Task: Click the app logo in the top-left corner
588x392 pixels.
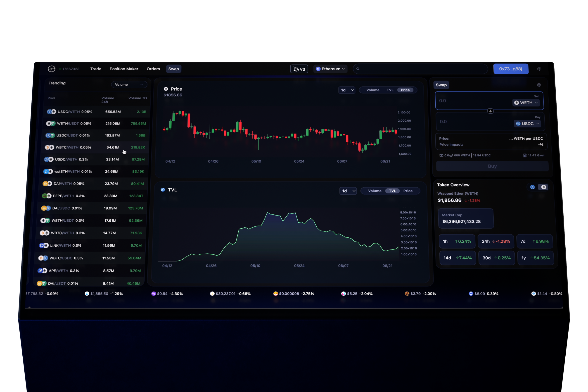Action: 52,69
